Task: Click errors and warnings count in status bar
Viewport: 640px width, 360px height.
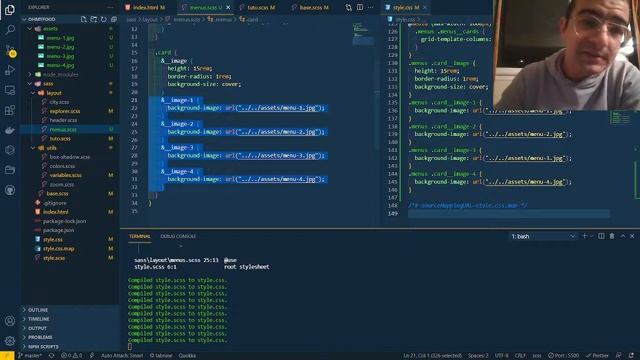Action: pos(71,356)
